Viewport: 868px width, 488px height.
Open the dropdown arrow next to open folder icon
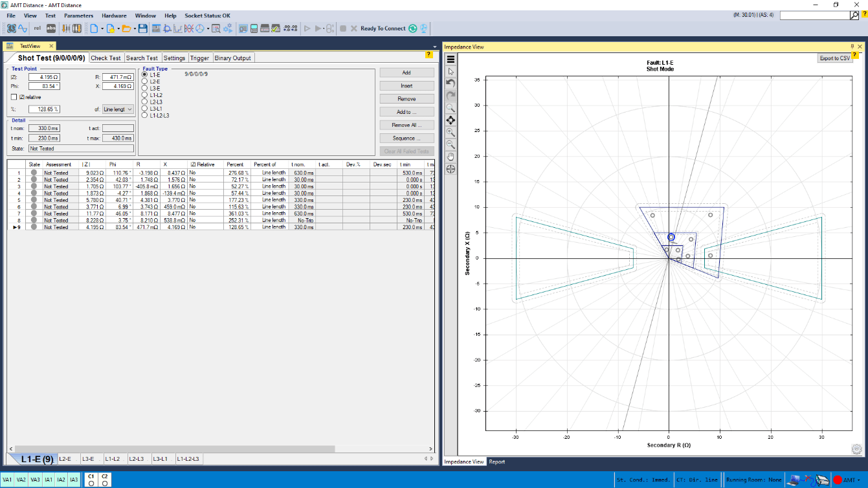coord(134,28)
